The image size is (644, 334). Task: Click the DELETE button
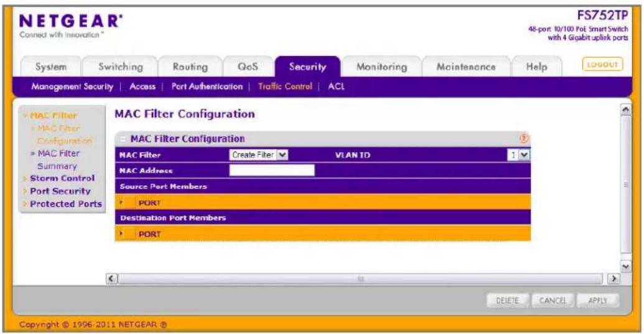tap(508, 301)
